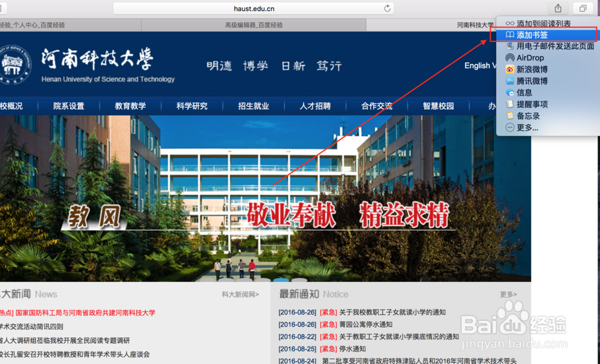Viewport: 600px width, 364px height.
Task: Click the 河南科技大学 calligraphy title
Action: pyautogui.click(x=97, y=59)
